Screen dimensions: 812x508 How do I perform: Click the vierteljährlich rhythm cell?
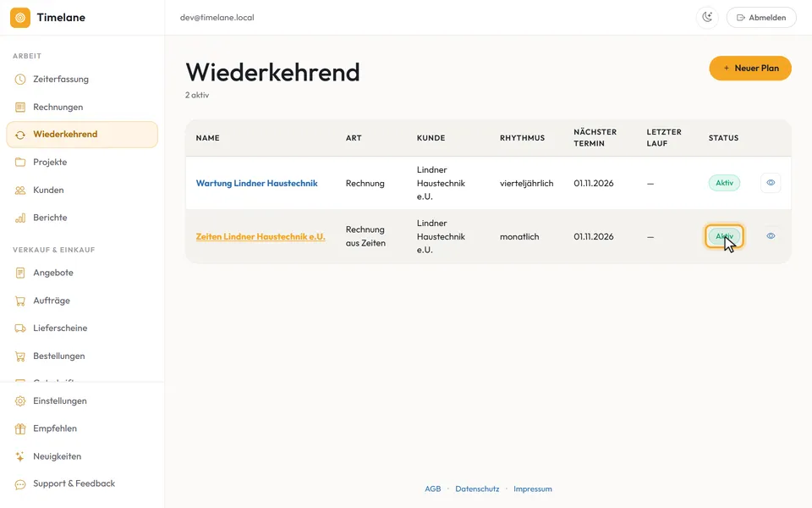(x=527, y=183)
